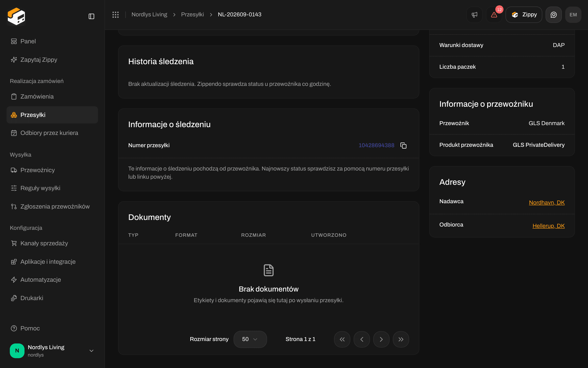Open Kanały sprzedaży in the sidebar
Image resolution: width=588 pixels, height=368 pixels.
[x=52, y=243]
